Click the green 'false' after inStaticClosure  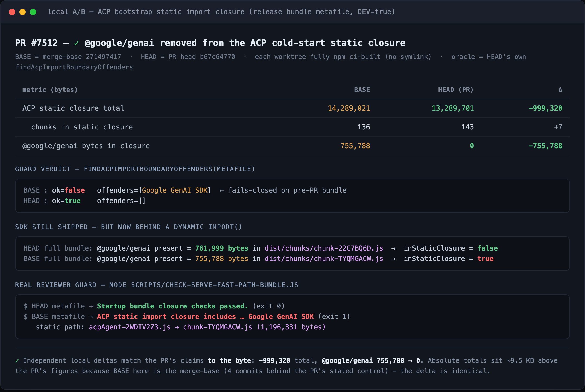pos(488,248)
